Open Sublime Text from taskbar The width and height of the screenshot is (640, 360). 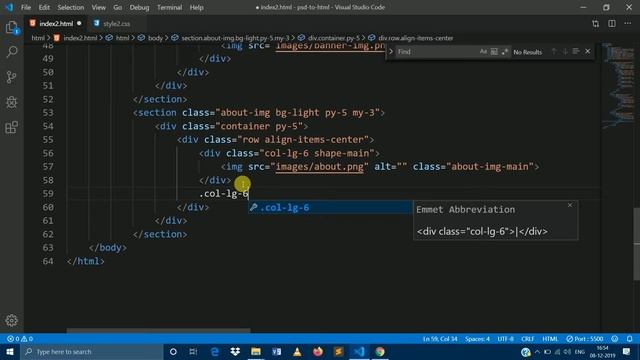(338, 351)
